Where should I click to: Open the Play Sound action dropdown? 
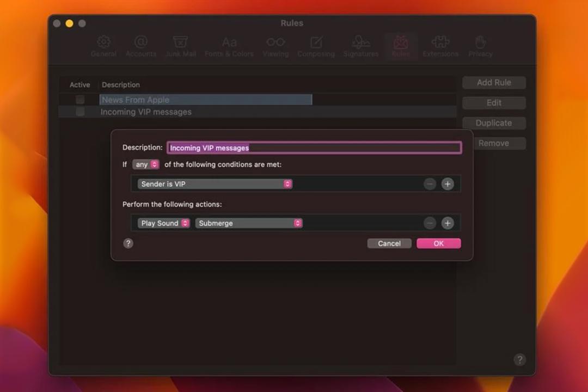[163, 223]
